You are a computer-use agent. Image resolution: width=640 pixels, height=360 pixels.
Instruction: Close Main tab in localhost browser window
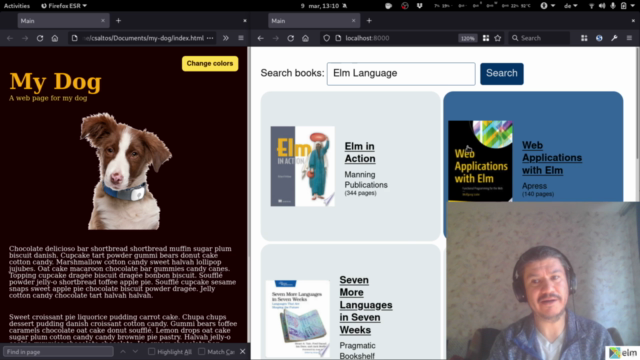point(353,20)
